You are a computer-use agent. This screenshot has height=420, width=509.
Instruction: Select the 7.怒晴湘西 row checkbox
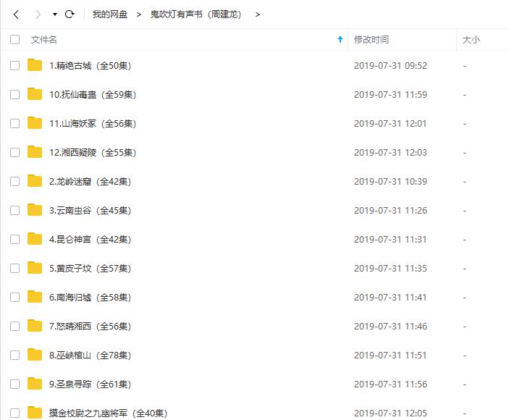[x=15, y=326]
